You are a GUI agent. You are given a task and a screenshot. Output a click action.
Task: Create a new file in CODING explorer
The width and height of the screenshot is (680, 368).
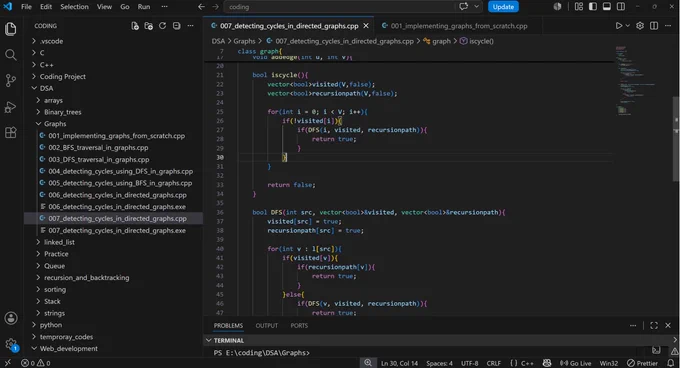pos(135,26)
